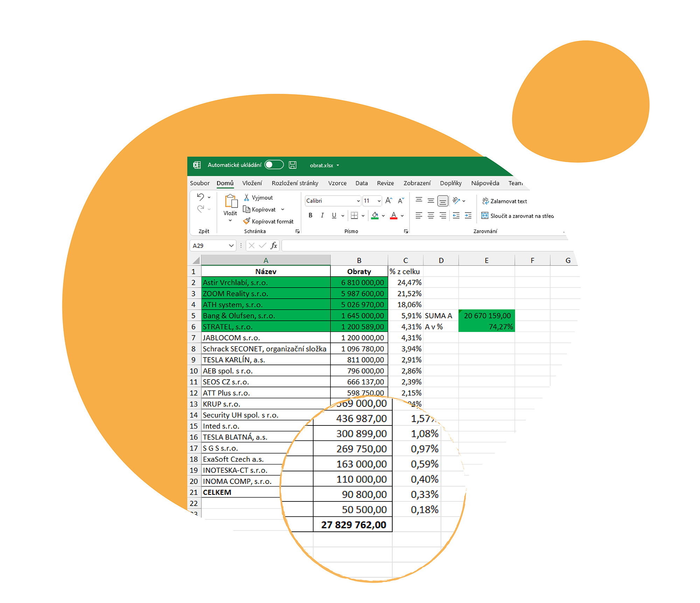Select the cell 20 670 159,00

point(486,316)
